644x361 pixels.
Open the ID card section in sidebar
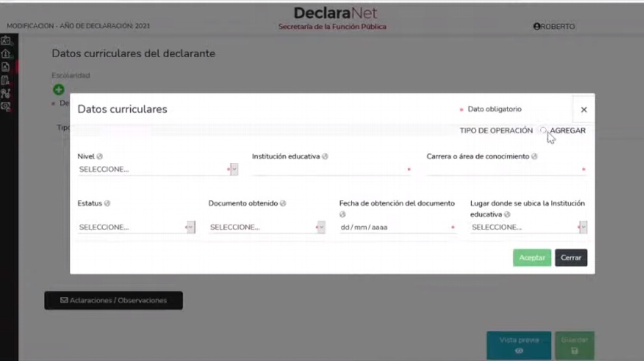coord(6,40)
